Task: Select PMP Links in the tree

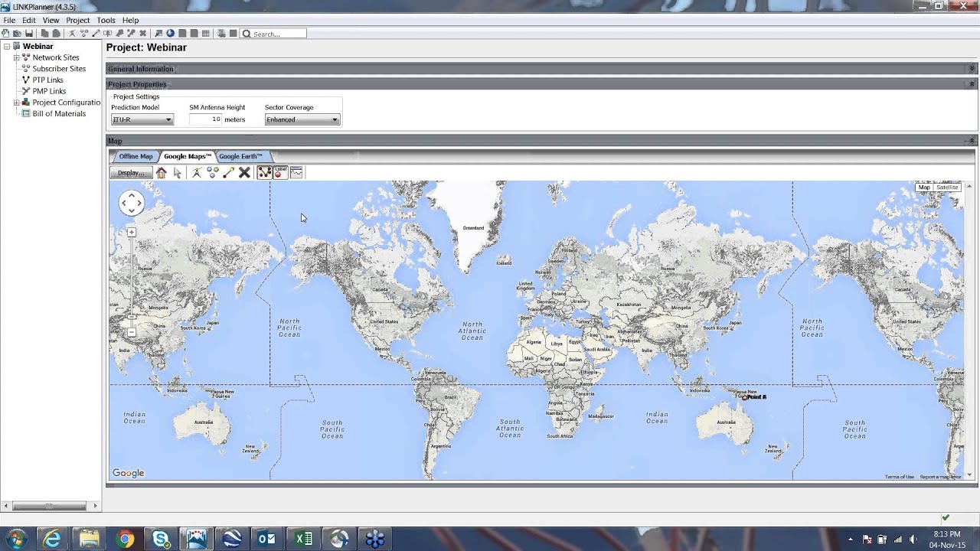Action: point(49,91)
